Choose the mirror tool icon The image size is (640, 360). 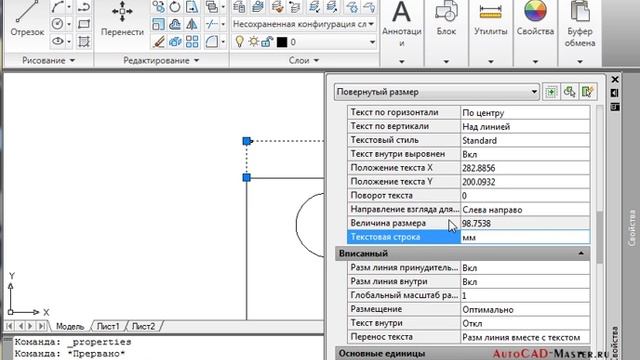click(192, 24)
